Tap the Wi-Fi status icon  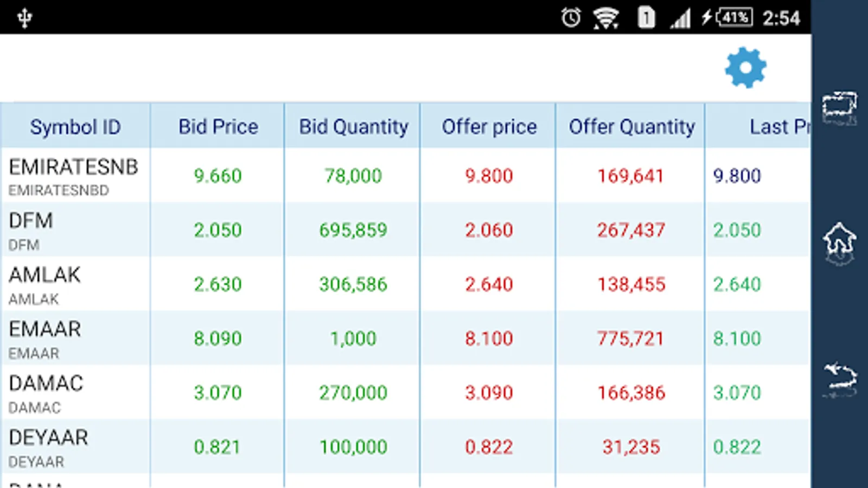click(606, 18)
